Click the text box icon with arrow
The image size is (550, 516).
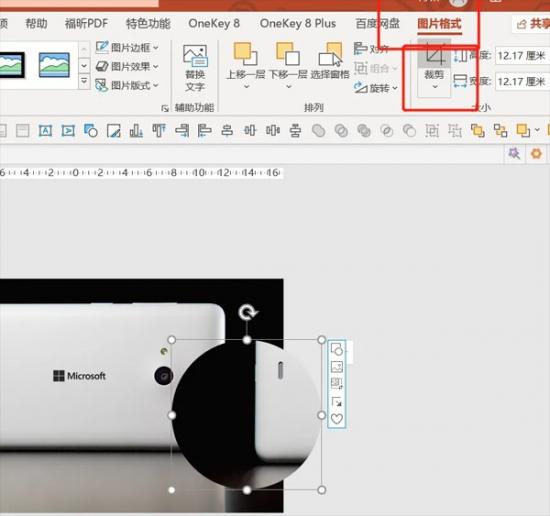[68, 131]
